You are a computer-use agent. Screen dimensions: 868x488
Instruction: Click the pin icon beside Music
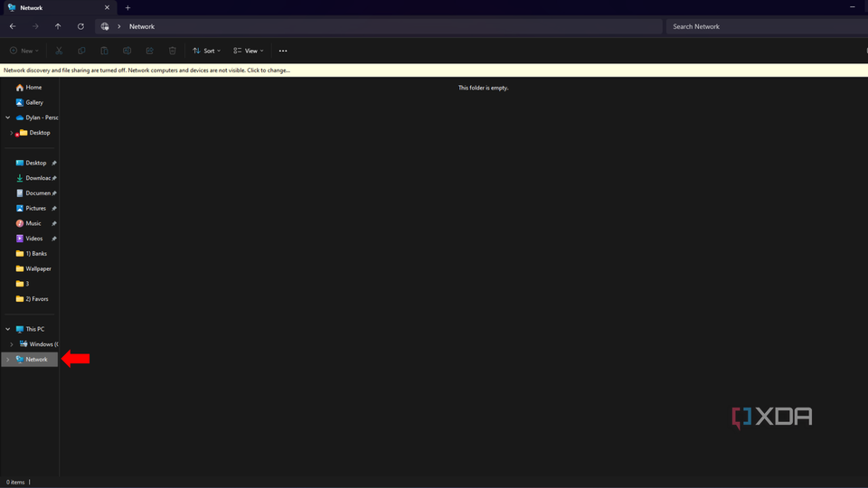pyautogui.click(x=54, y=223)
